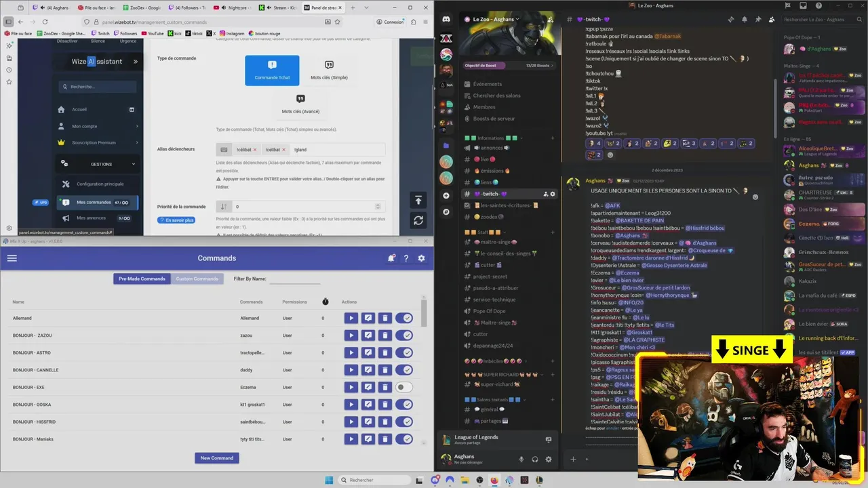Screen dimensions: 868x488
Task: Open Connexion in Firefox toolbar
Action: (390, 22)
